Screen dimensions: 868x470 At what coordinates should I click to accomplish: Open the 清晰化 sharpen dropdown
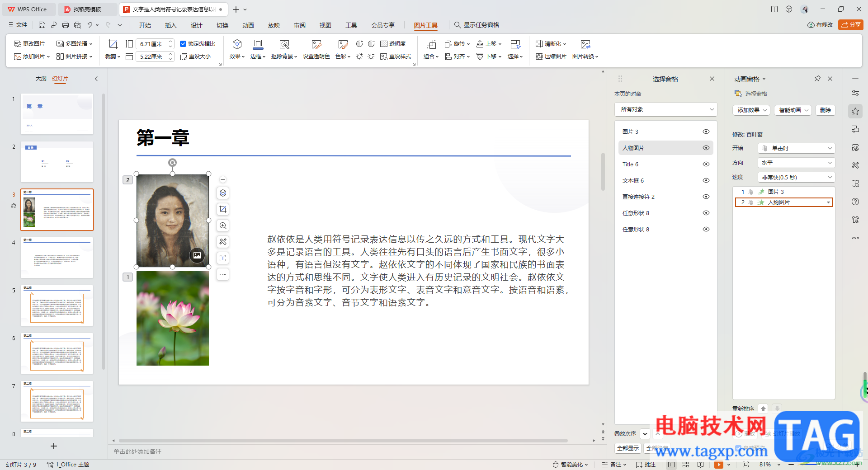point(551,44)
